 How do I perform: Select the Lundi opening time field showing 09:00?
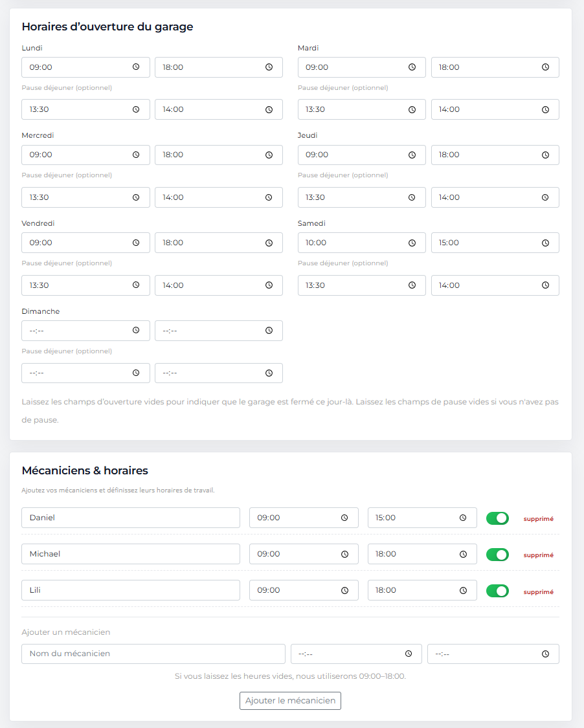point(78,67)
